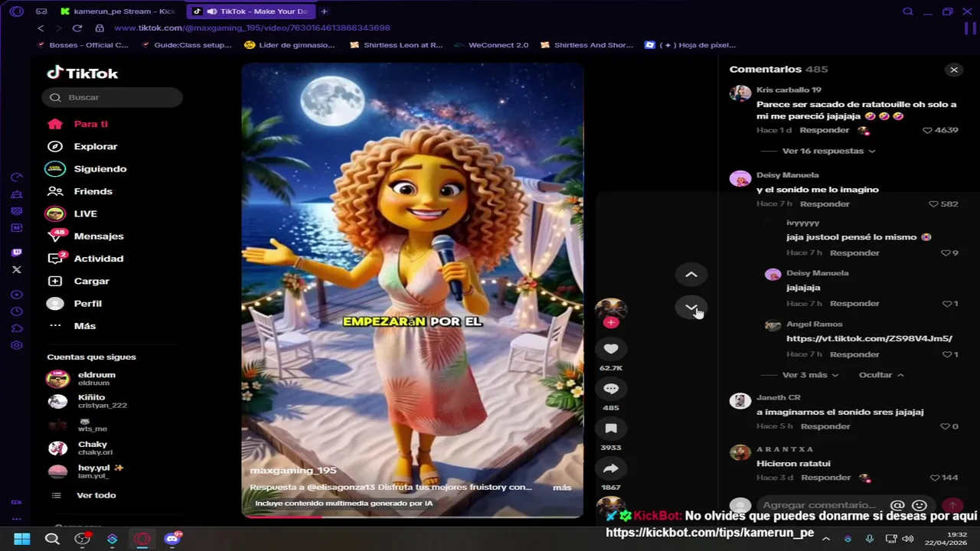Screen dimensions: 980x551
Task: Reload the page
Action: [77, 28]
